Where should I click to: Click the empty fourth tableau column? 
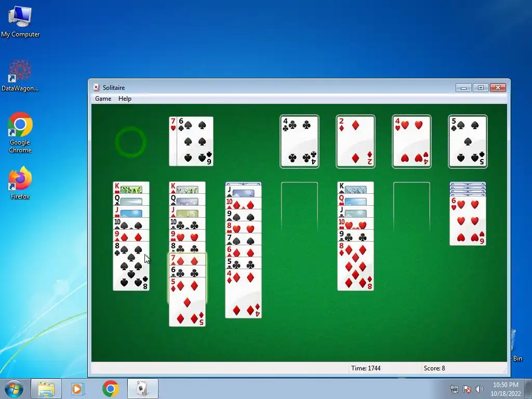(299, 207)
